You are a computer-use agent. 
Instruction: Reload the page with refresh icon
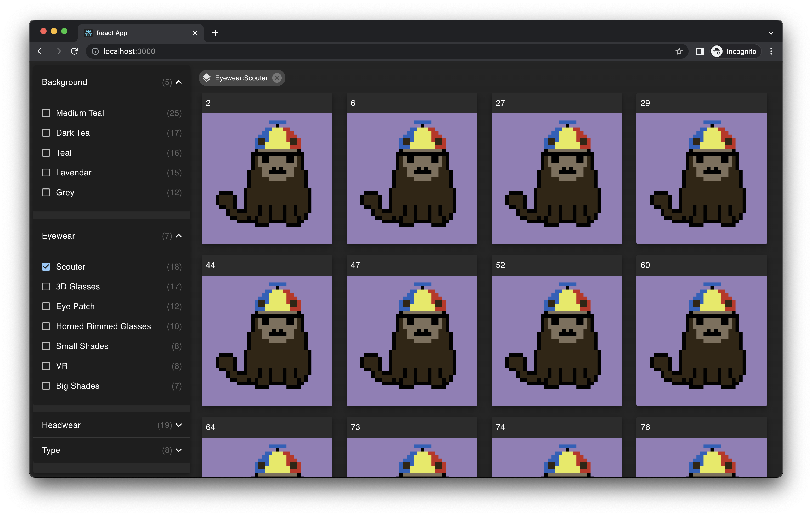tap(75, 51)
